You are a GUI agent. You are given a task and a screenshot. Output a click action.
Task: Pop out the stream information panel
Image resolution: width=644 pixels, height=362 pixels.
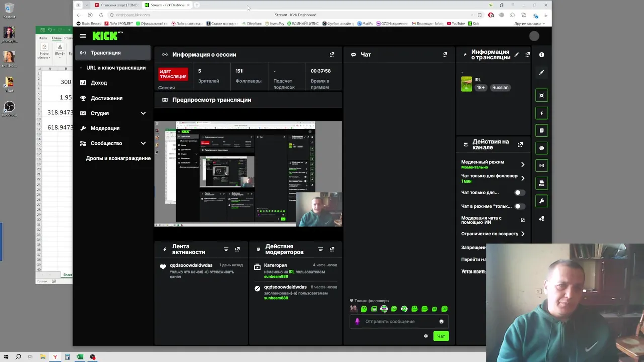[528, 54]
